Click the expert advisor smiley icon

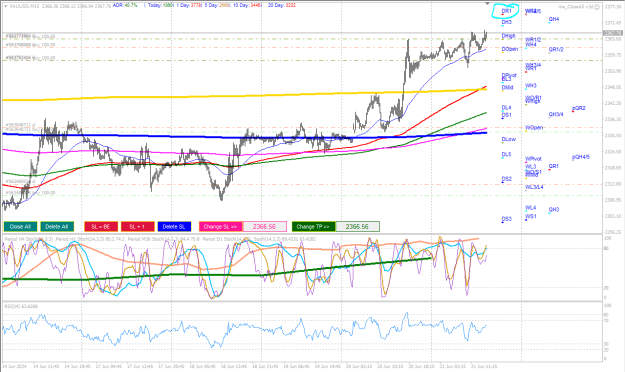(598, 7)
